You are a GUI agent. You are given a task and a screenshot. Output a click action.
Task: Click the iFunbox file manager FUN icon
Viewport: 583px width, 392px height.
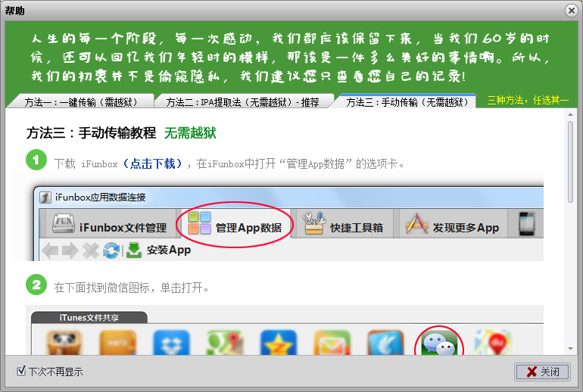point(63,223)
